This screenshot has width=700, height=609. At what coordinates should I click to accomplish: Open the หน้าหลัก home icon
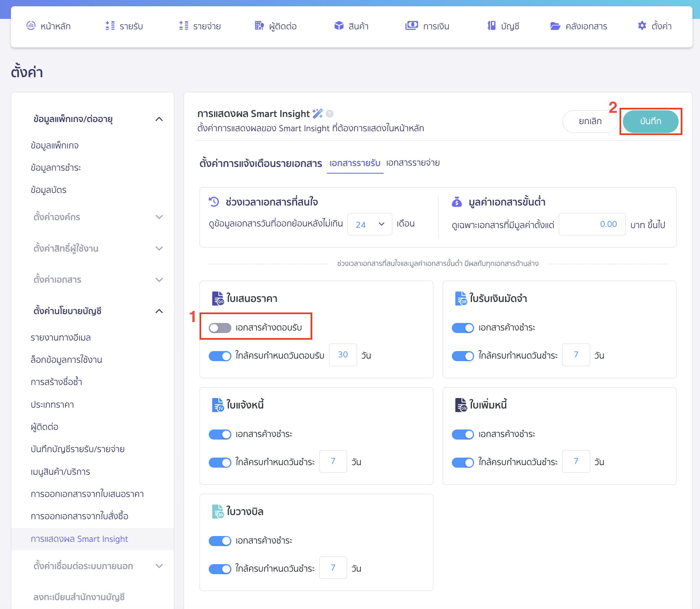[31, 26]
